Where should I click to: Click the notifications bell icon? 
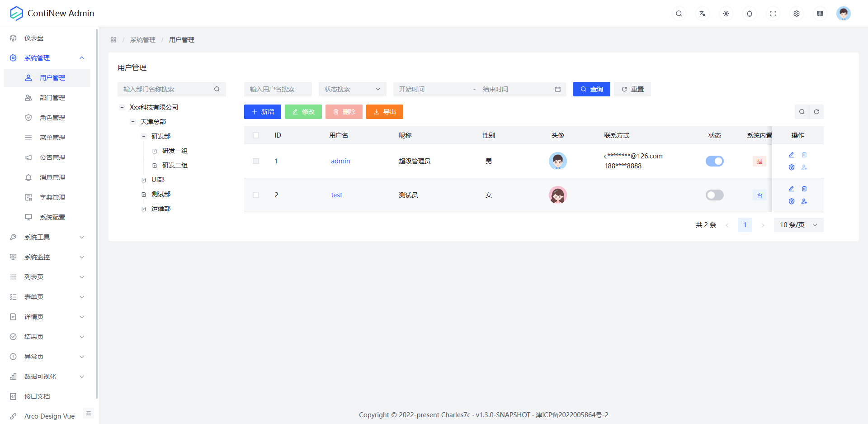tap(749, 14)
